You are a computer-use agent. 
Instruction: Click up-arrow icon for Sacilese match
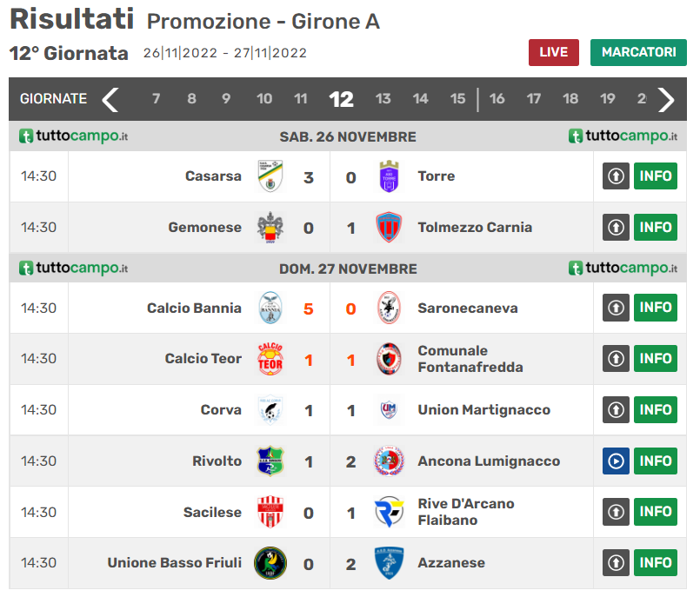coord(616,512)
